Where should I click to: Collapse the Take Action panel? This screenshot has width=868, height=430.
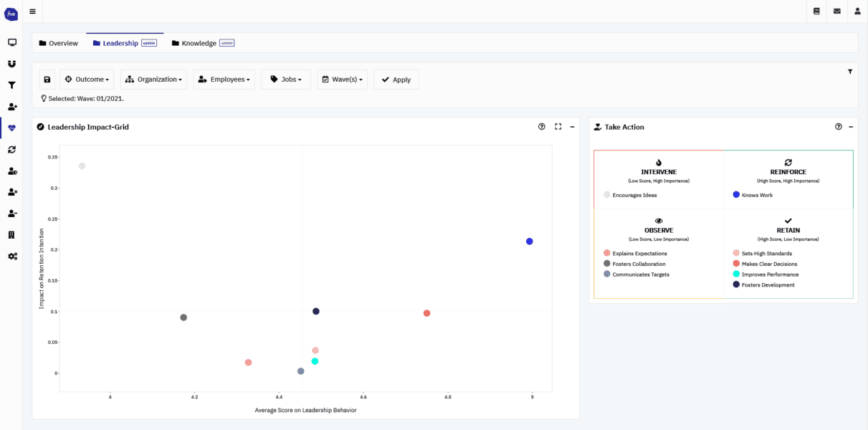coord(851,127)
